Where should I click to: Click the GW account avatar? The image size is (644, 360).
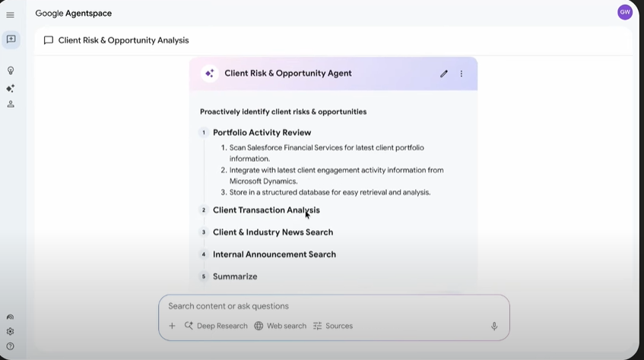[x=625, y=12]
